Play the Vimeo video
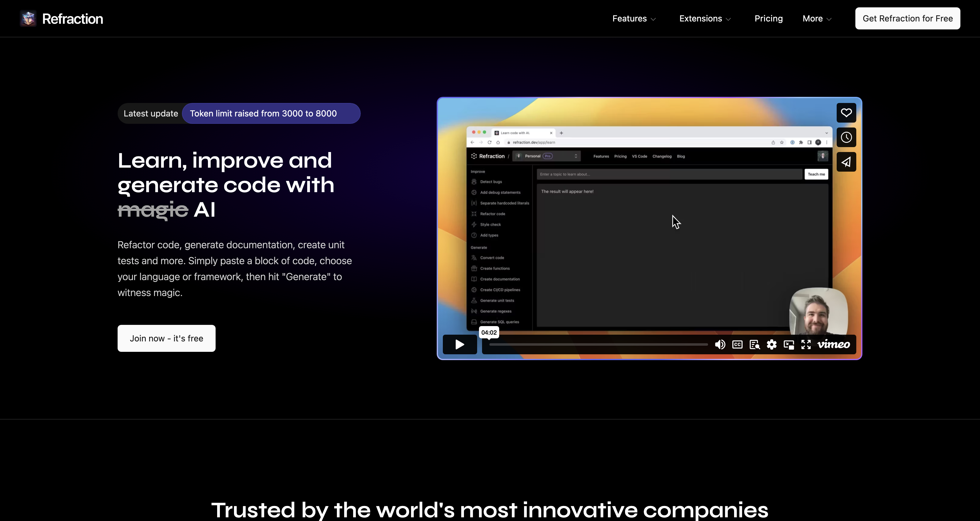The height and width of the screenshot is (521, 980). coord(460,344)
